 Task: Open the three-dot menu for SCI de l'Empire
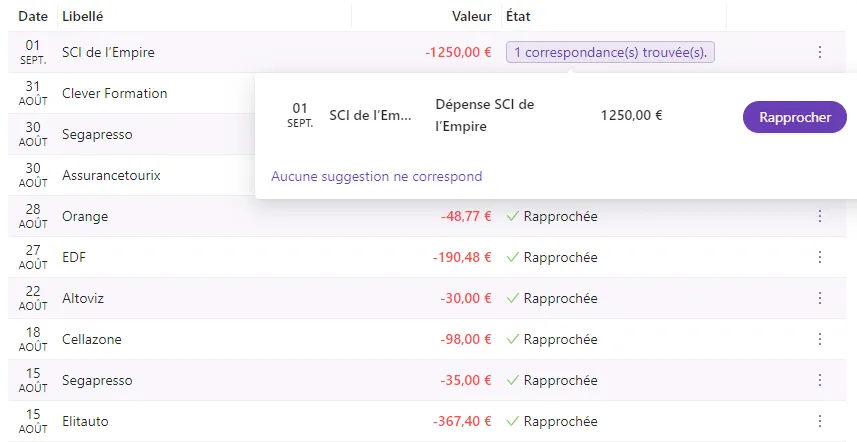pos(819,52)
